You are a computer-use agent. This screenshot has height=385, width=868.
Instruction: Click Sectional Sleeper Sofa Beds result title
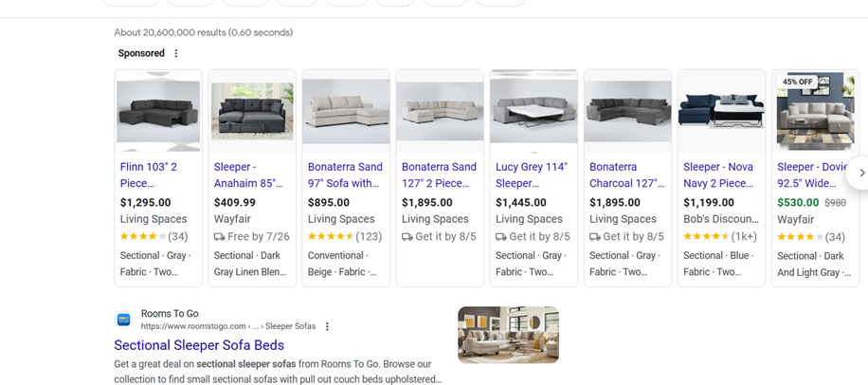(199, 345)
